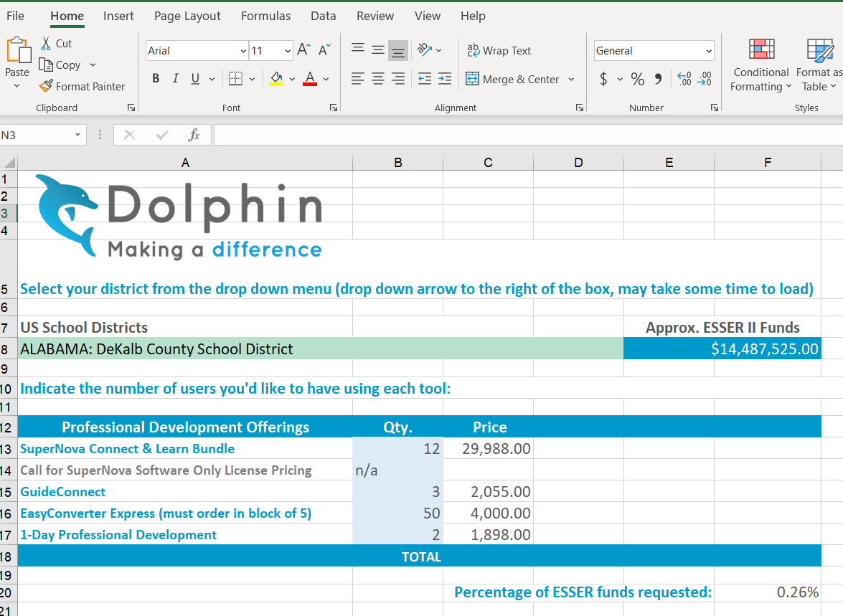The height and width of the screenshot is (616, 843).
Task: Switch to the Insert tab
Action: [118, 16]
